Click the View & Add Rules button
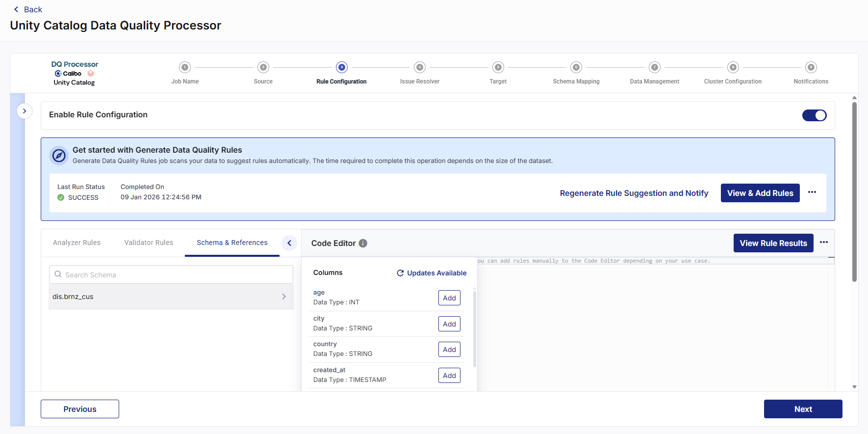Viewport: 868px width, 434px height. point(760,193)
